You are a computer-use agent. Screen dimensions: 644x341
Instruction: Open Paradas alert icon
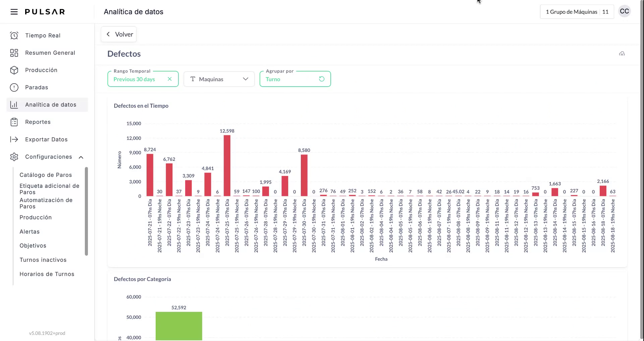[14, 87]
